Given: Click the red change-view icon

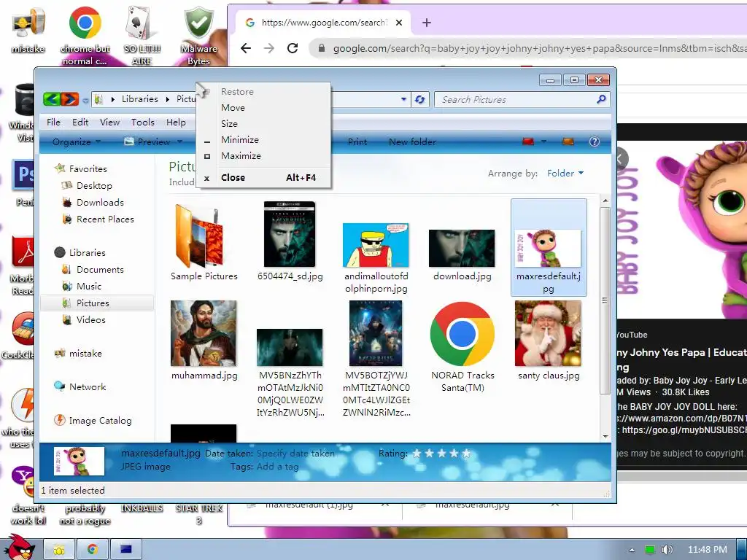Looking at the screenshot, I should [528, 141].
